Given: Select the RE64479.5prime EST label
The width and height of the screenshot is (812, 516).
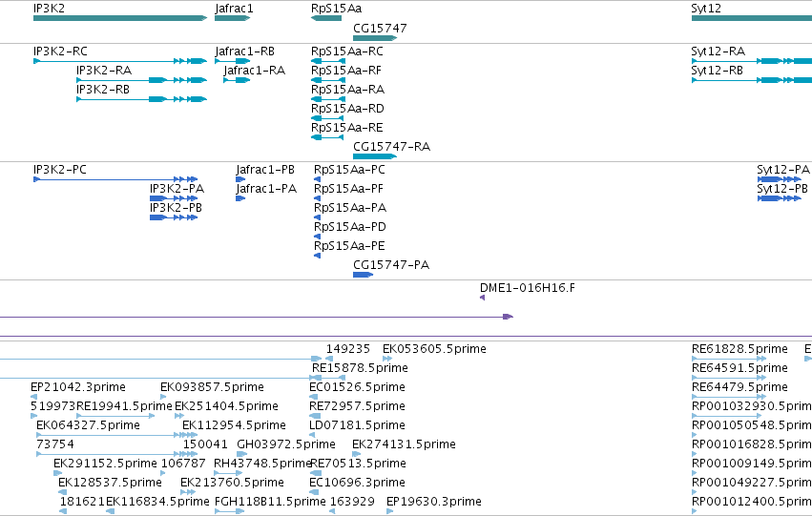Looking at the screenshot, I should [739, 387].
